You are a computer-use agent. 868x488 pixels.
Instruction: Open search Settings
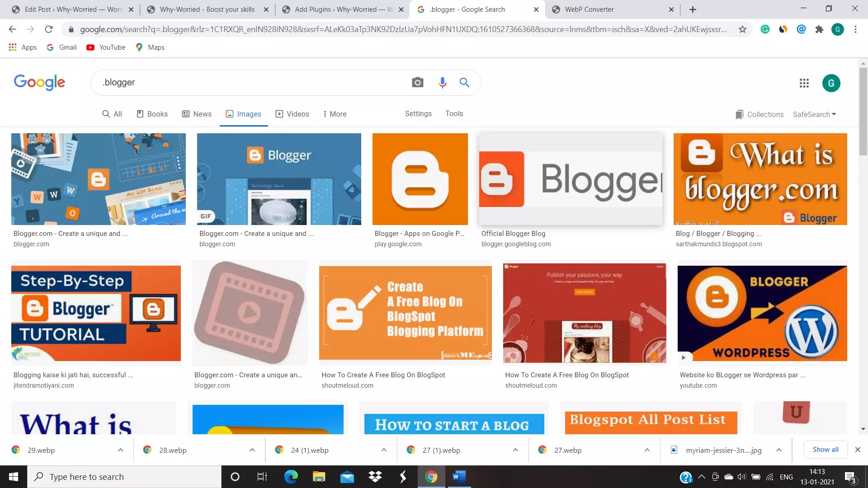point(418,114)
